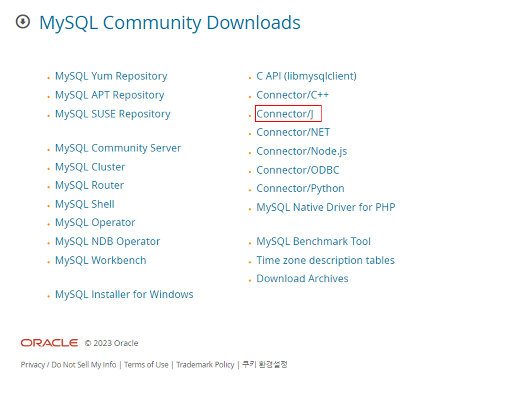Click MySQL Community Downloads heading
This screenshot has width=532, height=399.
click(x=170, y=23)
